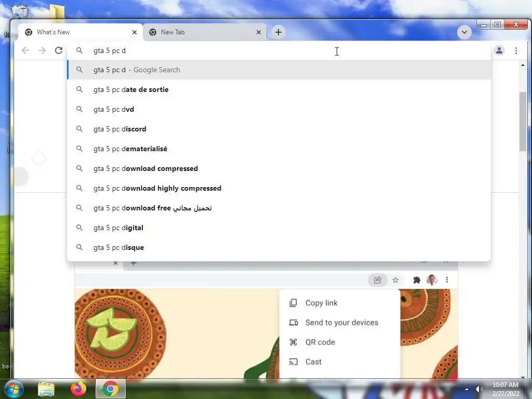
Task: Click the profile avatar in the illustration
Action: pyautogui.click(x=432, y=280)
